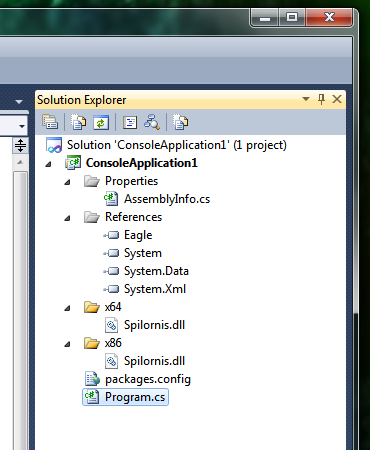Screen dimensions: 370x450
Task: Click the x86 folder icon
Action: pyautogui.click(x=92, y=343)
